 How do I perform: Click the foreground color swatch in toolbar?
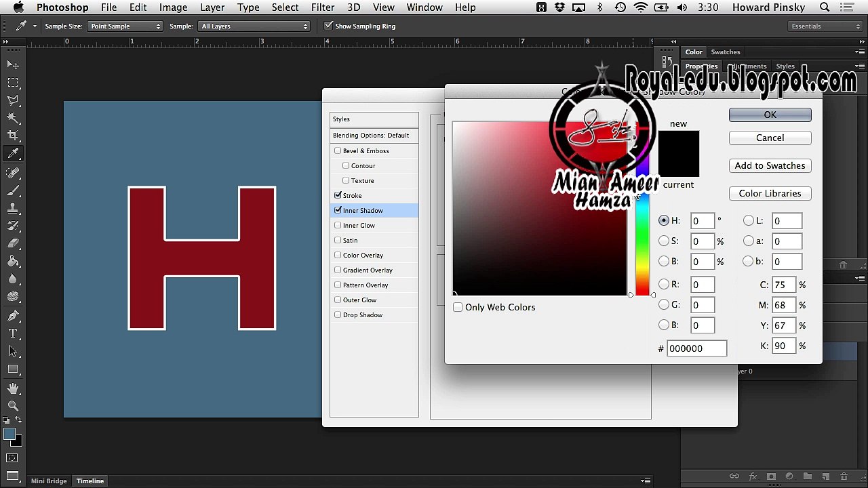(x=9, y=434)
